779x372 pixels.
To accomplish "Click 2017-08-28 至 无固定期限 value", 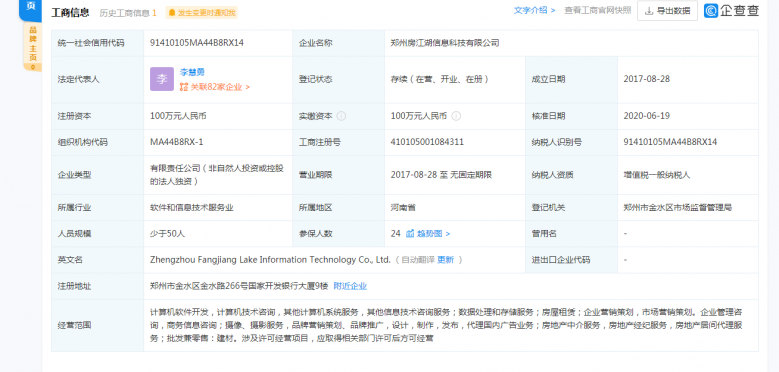I will [x=441, y=175].
